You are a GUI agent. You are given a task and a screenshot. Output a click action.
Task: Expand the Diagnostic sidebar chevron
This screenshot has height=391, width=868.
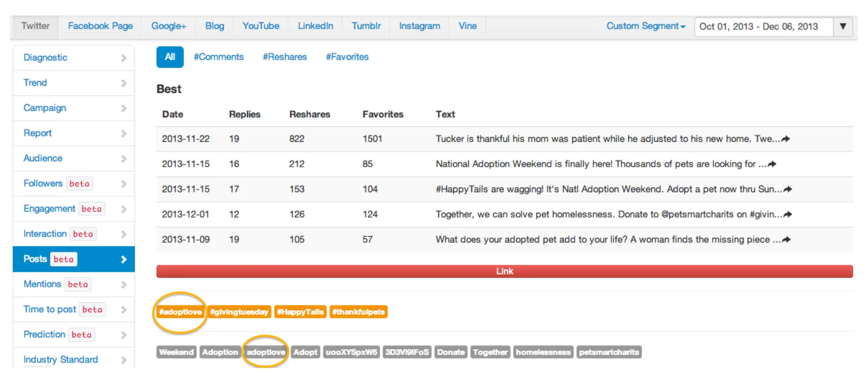pyautogui.click(x=124, y=58)
